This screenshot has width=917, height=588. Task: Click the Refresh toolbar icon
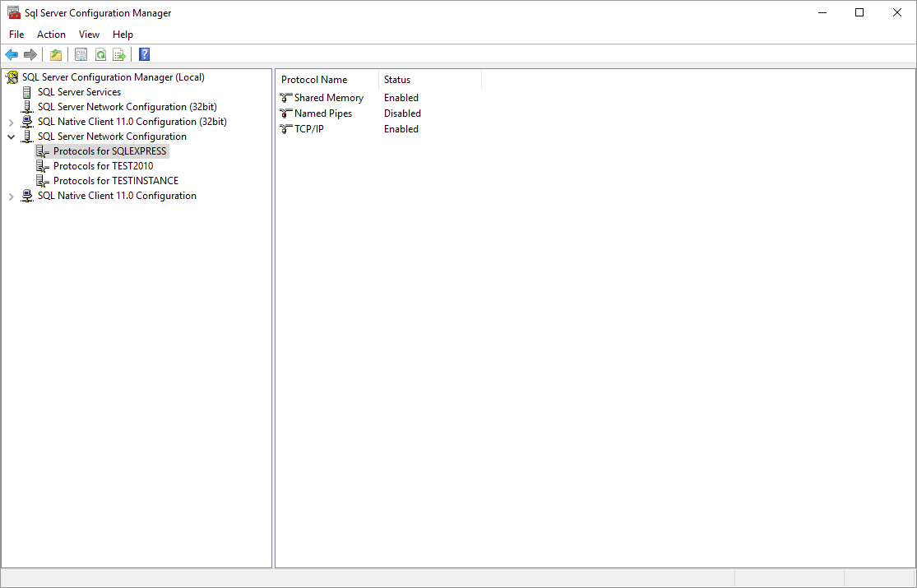point(100,54)
